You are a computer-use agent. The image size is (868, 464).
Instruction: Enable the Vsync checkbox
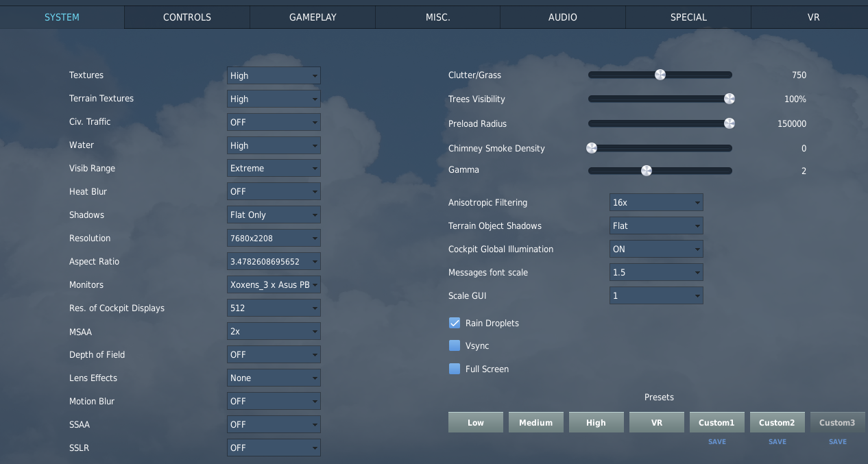455,346
